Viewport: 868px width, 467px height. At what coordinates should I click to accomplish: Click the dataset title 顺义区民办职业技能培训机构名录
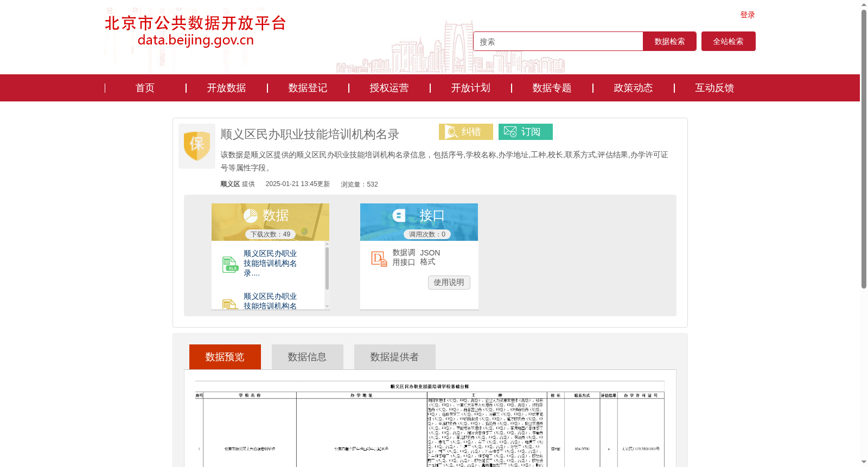(310, 134)
